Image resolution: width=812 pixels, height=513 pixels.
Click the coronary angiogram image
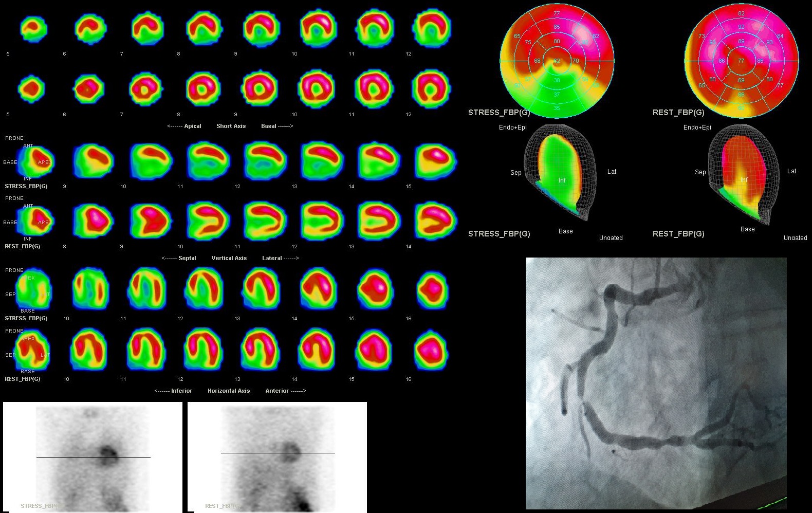pos(656,383)
